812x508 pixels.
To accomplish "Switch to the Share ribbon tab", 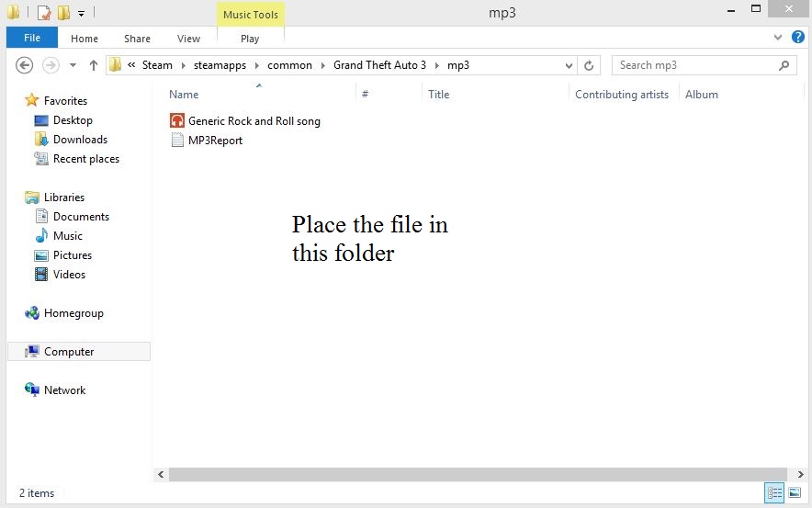I will pyautogui.click(x=137, y=39).
